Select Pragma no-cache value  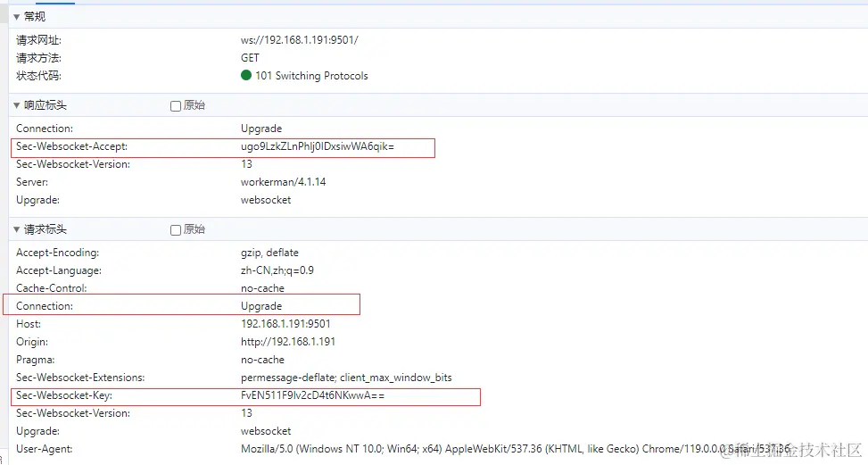pyautogui.click(x=262, y=360)
